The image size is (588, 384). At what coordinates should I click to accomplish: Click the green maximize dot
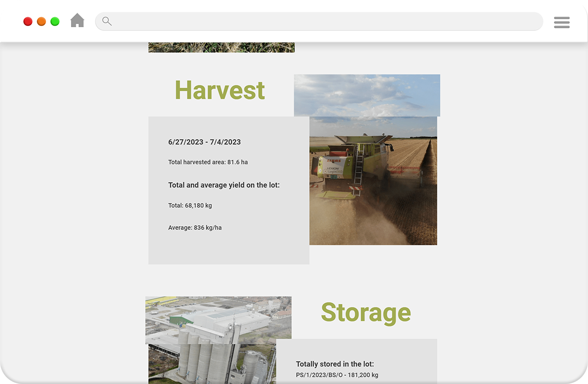click(55, 22)
